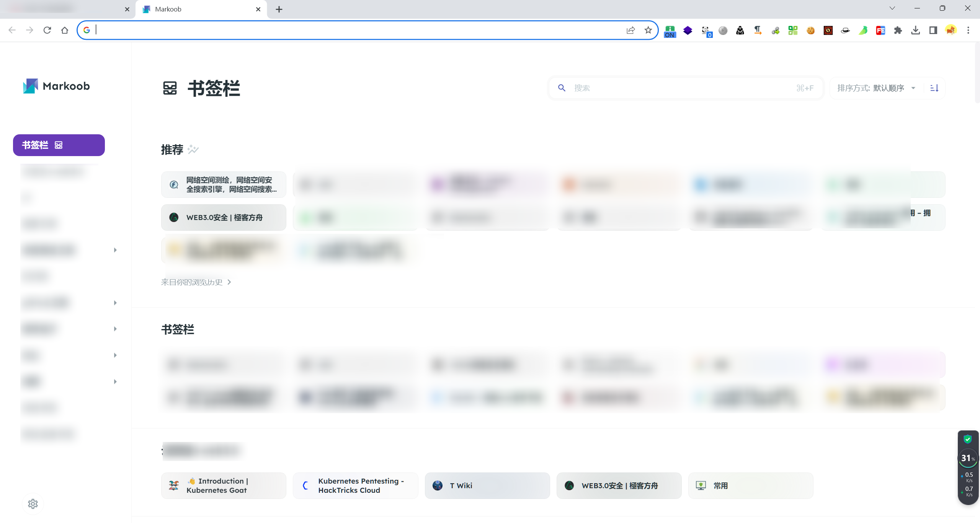Image resolution: width=980 pixels, height=523 pixels.
Task: Open the Extensions puzzle icon
Action: pyautogui.click(x=898, y=30)
